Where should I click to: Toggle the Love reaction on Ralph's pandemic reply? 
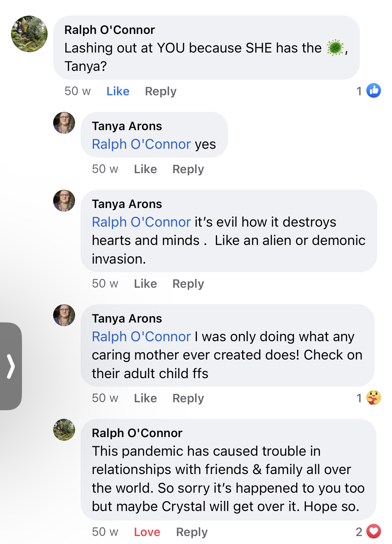[x=147, y=532]
